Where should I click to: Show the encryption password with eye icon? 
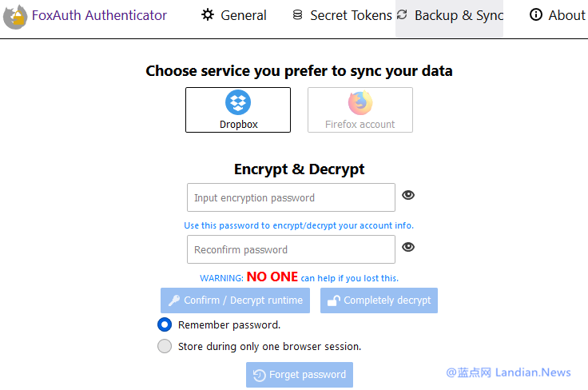408,195
